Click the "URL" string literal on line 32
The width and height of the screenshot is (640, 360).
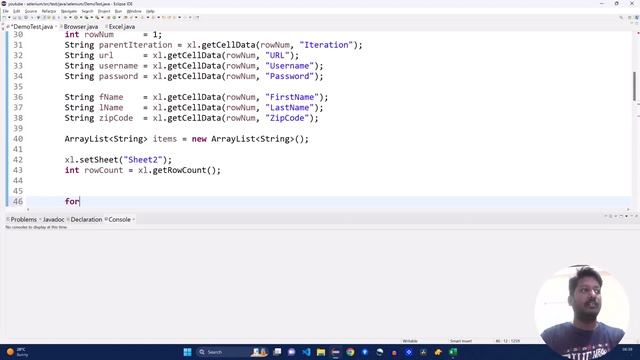277,56
